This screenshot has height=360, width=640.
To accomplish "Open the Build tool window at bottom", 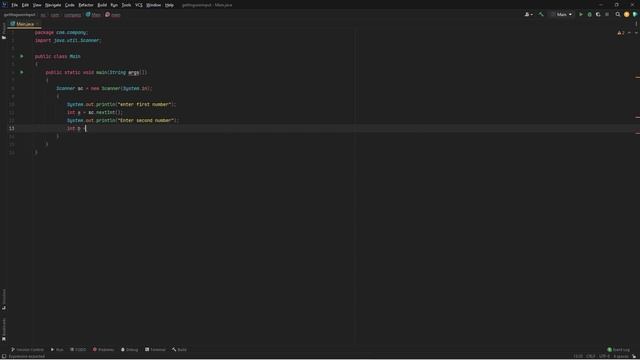I will point(179,350).
